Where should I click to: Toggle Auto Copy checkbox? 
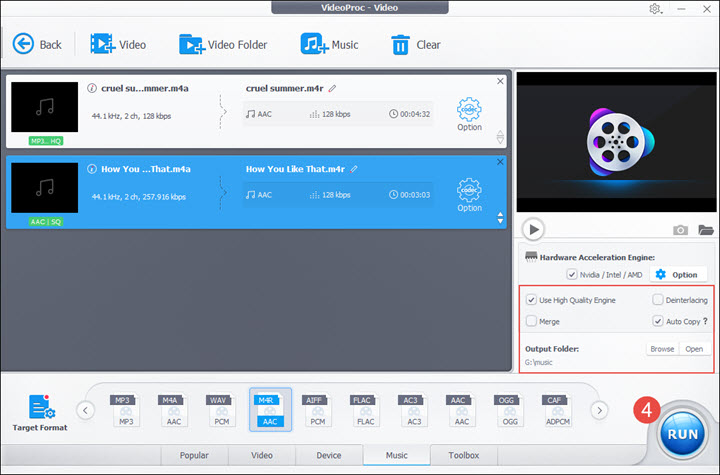(658, 321)
